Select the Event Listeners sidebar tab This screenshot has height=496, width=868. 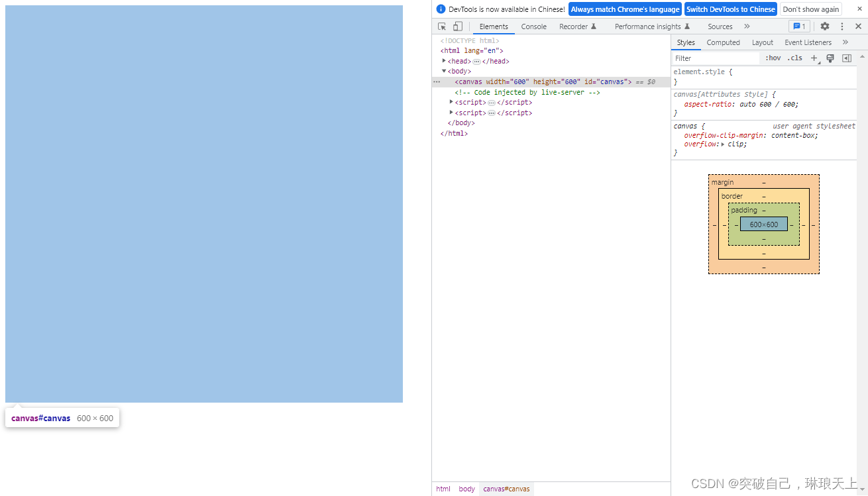(808, 42)
